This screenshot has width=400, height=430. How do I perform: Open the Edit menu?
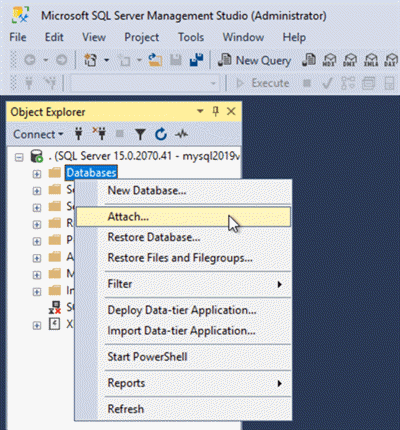tap(54, 37)
